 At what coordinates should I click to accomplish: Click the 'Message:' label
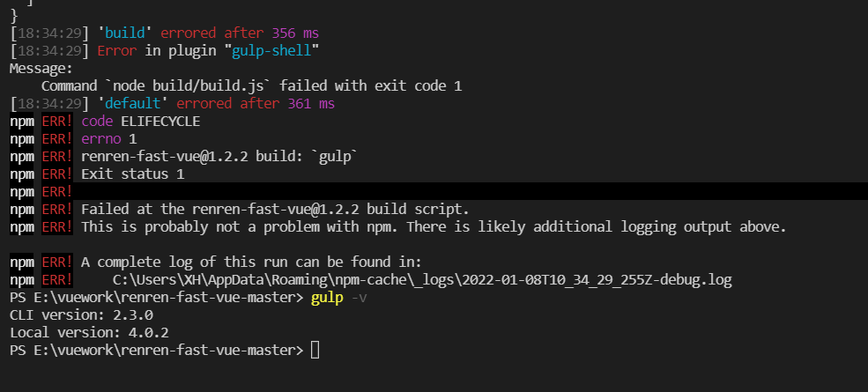[x=41, y=69]
